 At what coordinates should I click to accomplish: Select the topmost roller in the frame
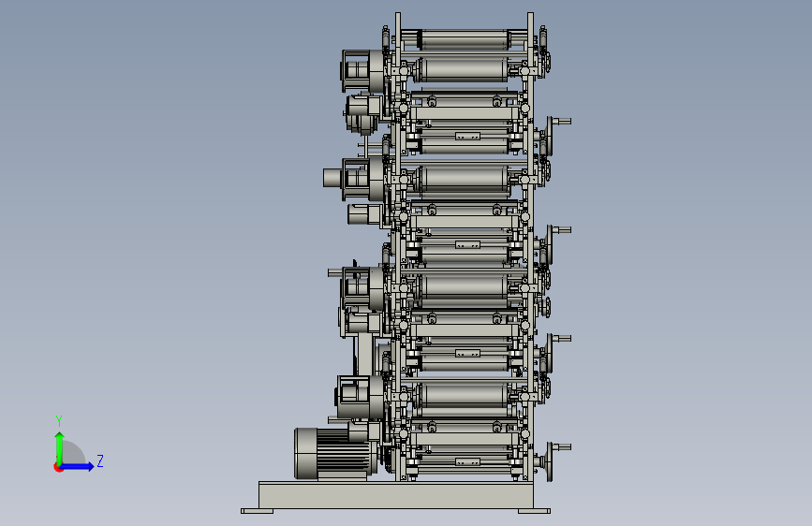click(x=464, y=39)
